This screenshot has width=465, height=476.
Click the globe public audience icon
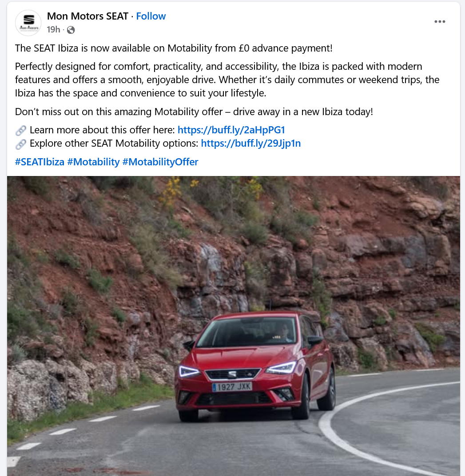pyautogui.click(x=71, y=30)
